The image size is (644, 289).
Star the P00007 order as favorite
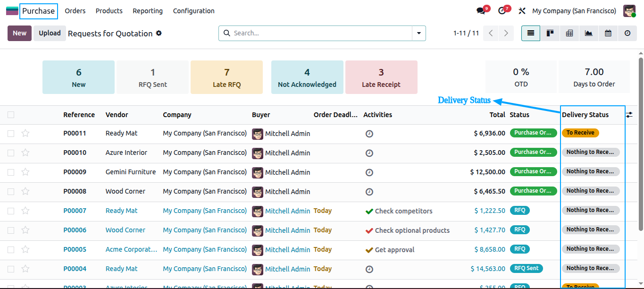point(25,211)
